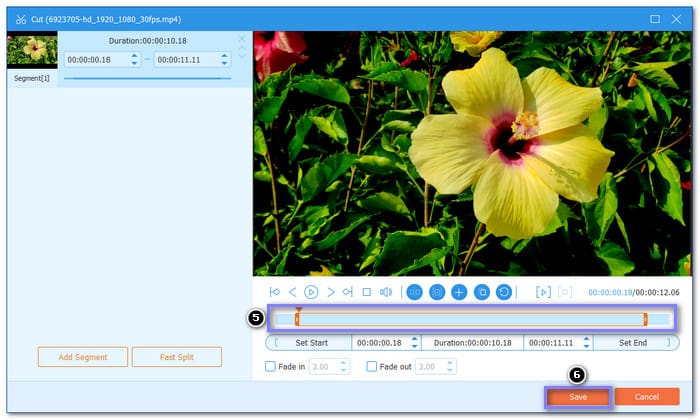This screenshot has width=700, height=420.
Task: Enable the Fade in checkbox
Action: click(270, 367)
